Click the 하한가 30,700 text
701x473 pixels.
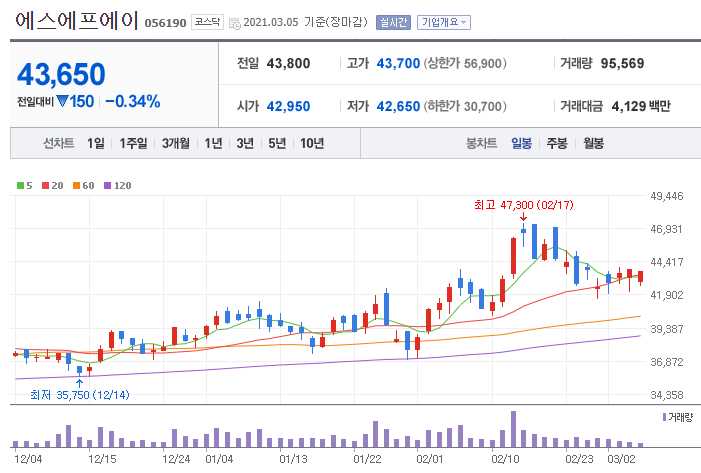click(465, 106)
